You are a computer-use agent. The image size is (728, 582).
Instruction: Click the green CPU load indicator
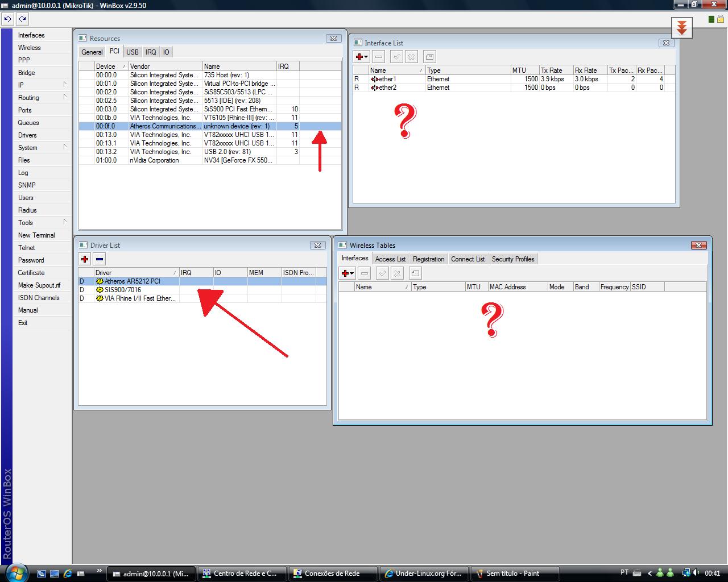pos(712,19)
